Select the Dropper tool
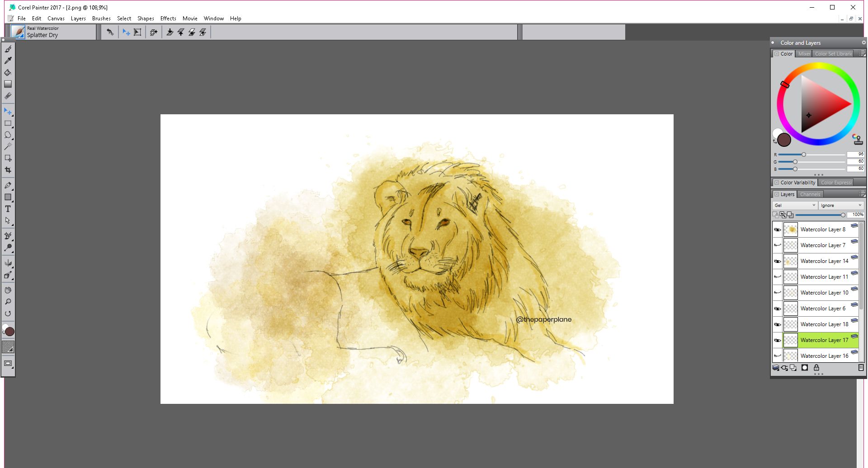Viewport: 868px width, 468px height. (x=8, y=61)
